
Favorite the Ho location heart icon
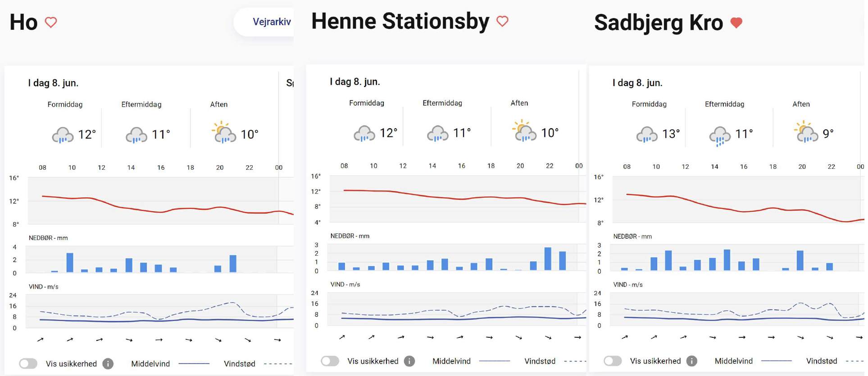[51, 22]
